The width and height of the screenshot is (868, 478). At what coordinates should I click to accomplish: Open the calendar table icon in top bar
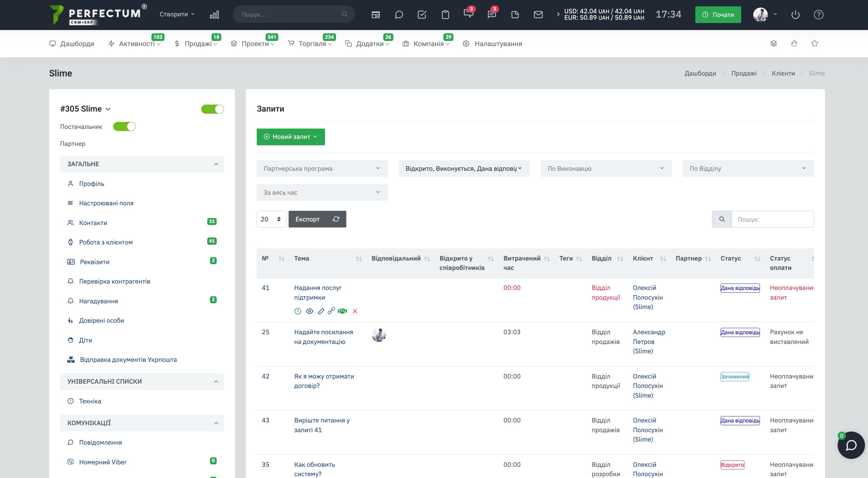click(x=376, y=15)
